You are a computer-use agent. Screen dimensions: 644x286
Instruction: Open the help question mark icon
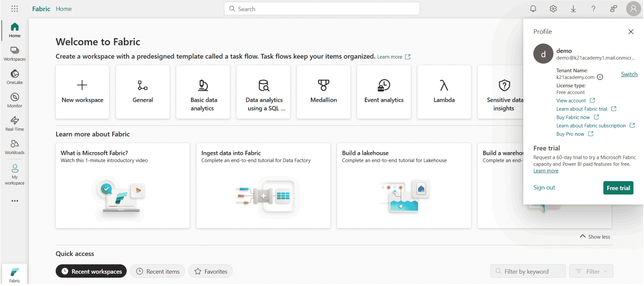pos(593,9)
